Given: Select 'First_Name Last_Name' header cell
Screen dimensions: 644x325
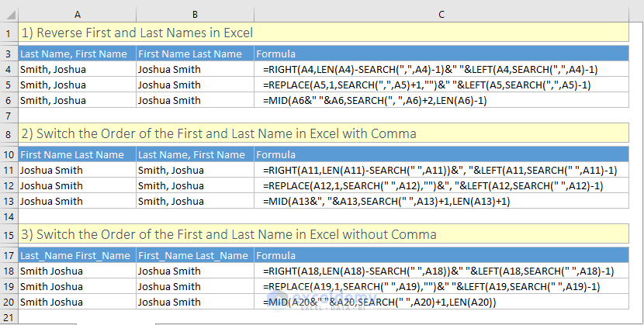Looking at the screenshot, I should point(195,256).
